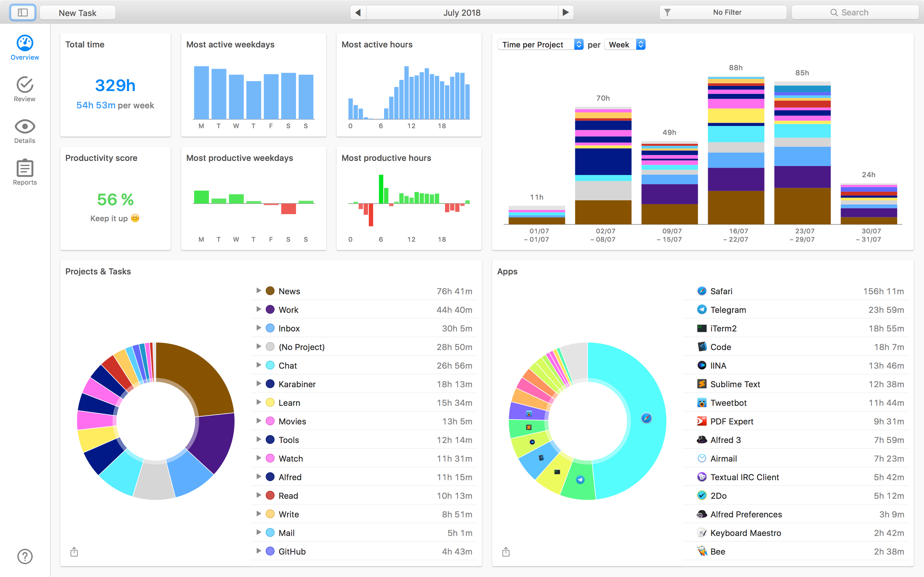Click the Work project purple color swatch
This screenshot has width=924, height=577.
[270, 309]
